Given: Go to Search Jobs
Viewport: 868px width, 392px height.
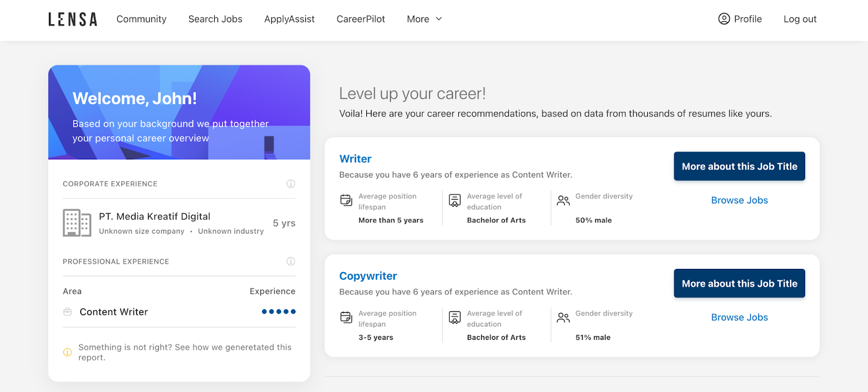Looking at the screenshot, I should pos(215,19).
